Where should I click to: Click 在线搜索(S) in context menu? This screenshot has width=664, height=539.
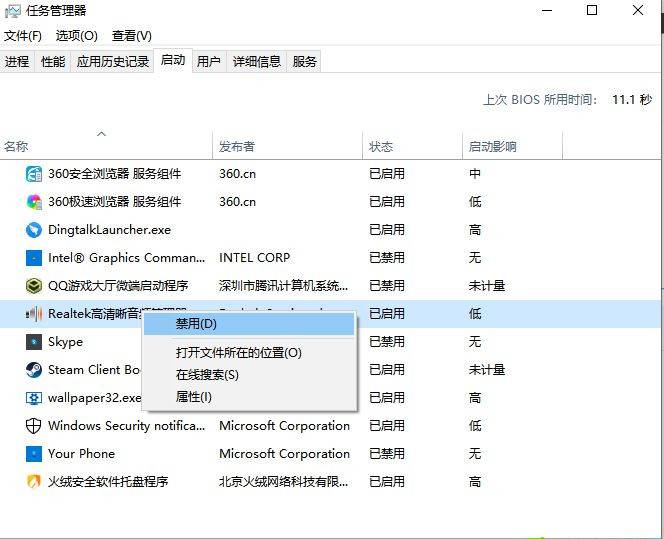click(x=207, y=375)
